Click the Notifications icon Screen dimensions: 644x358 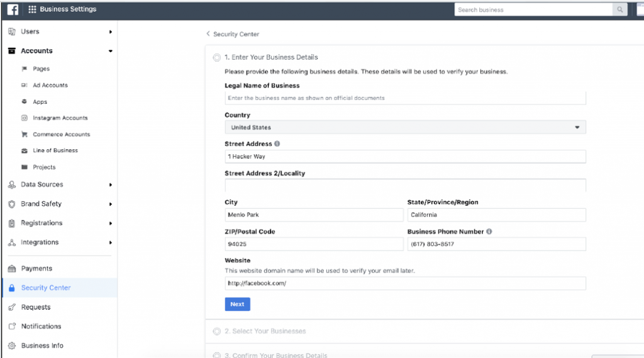(12, 327)
